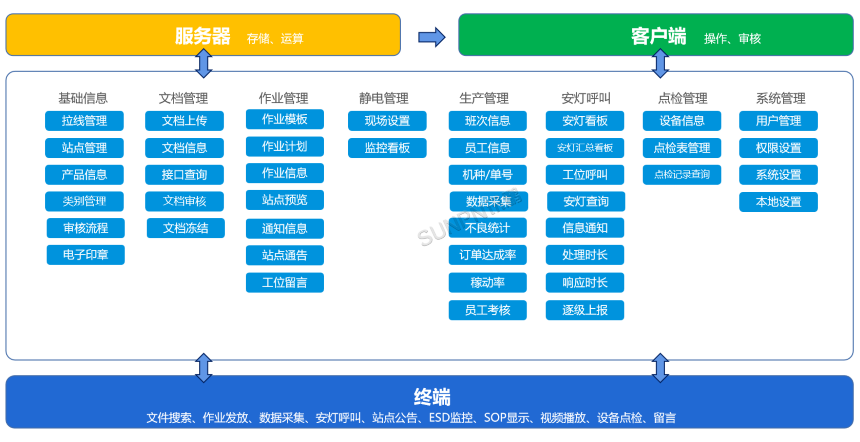
Task: Click 安灯汇总看板 button
Action: pos(585,148)
